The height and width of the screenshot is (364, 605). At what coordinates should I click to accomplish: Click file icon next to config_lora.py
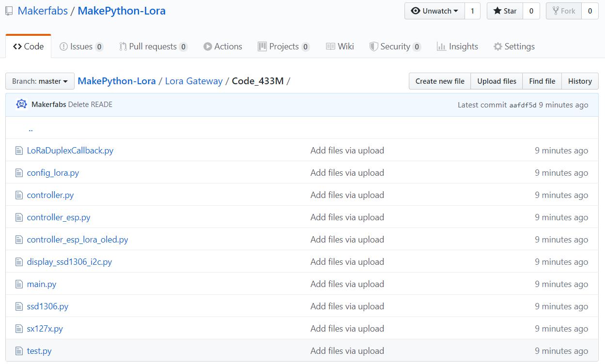tap(19, 173)
